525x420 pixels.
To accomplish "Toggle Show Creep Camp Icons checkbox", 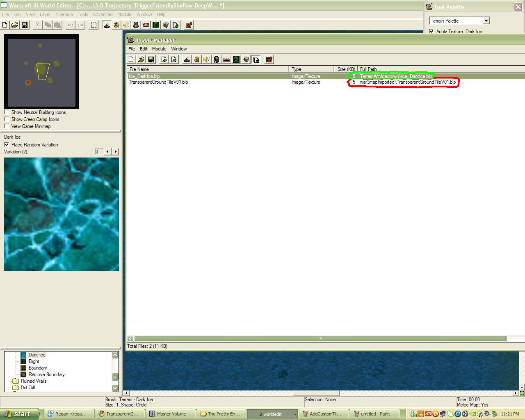I will tap(7, 119).
